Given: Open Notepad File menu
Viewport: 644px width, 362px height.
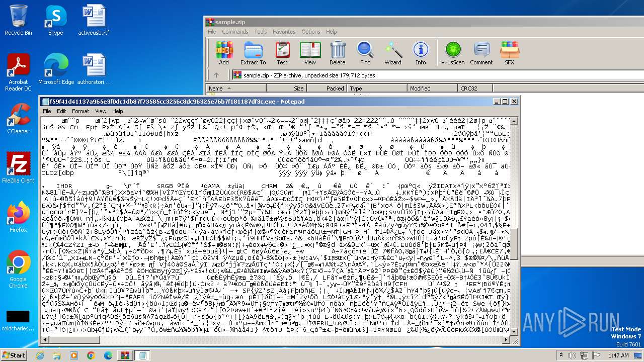Looking at the screenshot, I should coord(47,111).
